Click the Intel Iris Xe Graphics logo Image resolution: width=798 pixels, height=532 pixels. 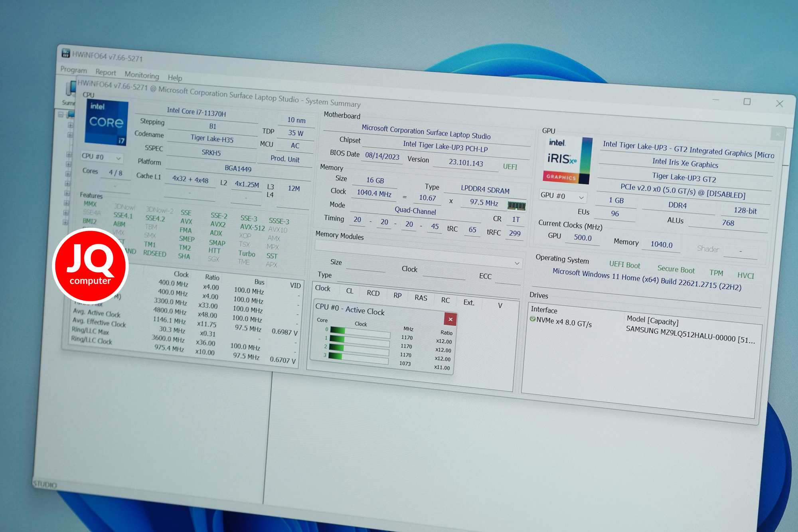pos(566,160)
